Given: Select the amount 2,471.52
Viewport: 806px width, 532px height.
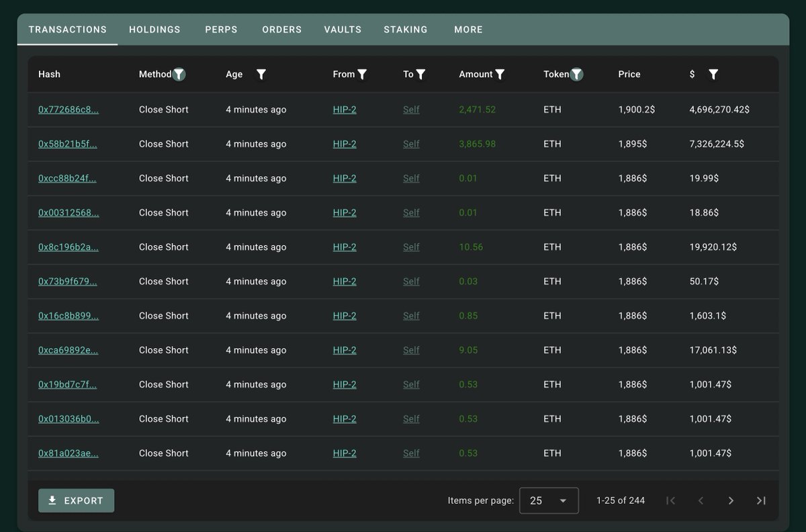Looking at the screenshot, I should click(x=478, y=109).
